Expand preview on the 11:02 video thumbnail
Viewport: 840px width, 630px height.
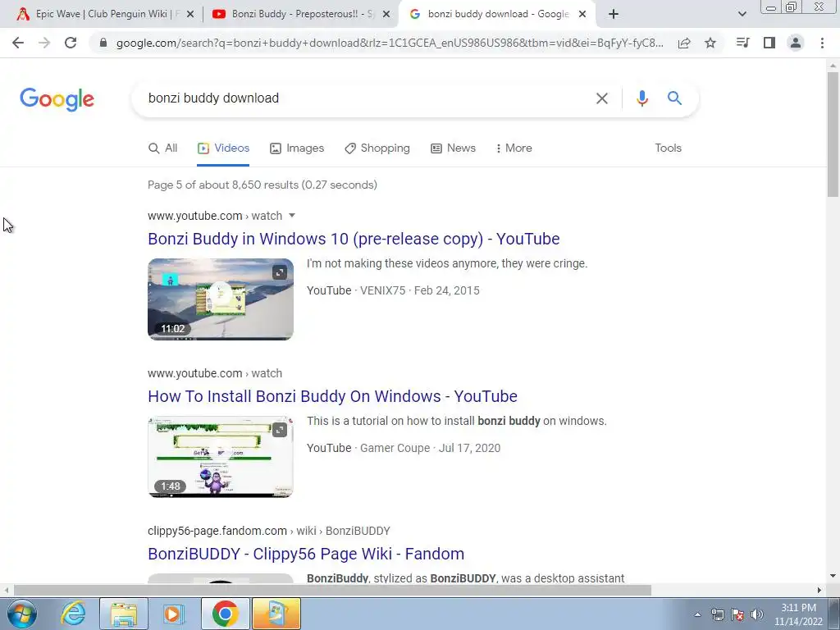click(x=280, y=272)
